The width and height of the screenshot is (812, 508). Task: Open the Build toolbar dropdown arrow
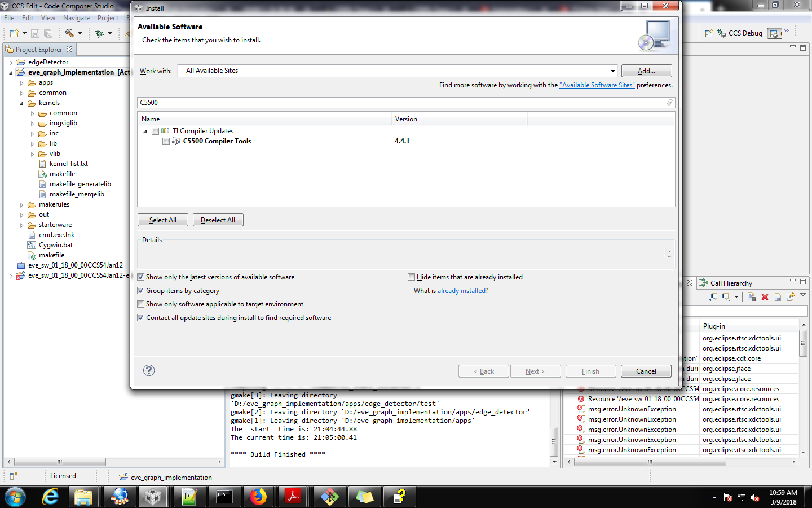click(x=80, y=33)
